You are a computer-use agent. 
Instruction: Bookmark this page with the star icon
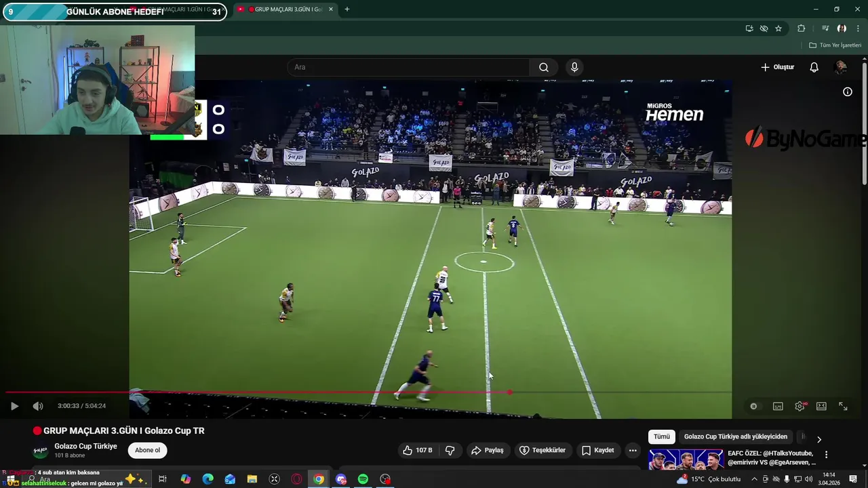(778, 28)
